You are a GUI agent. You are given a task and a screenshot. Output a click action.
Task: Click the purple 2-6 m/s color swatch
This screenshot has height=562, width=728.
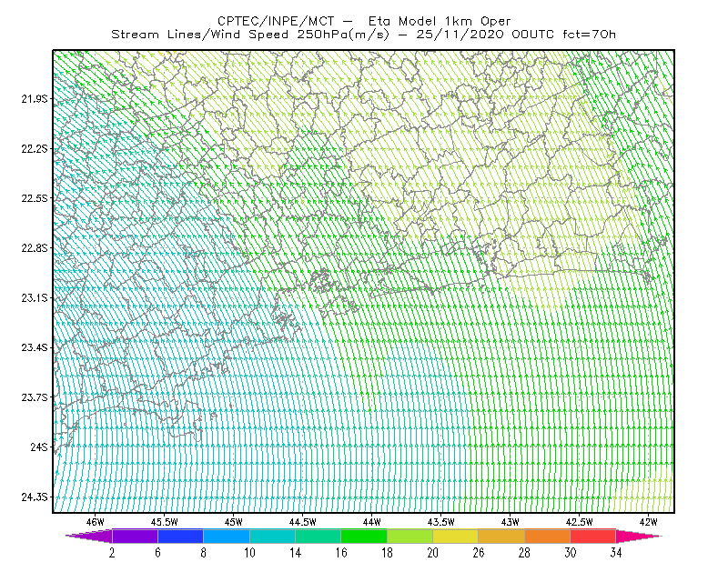click(135, 536)
